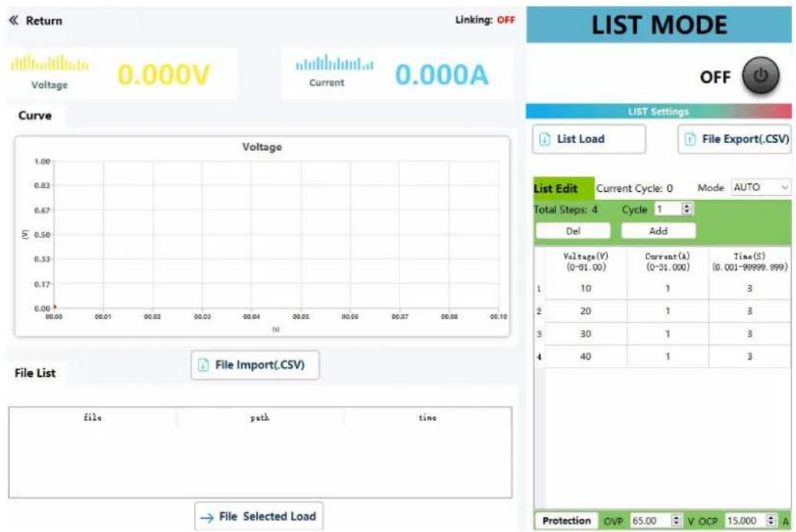The width and height of the screenshot is (796, 532).
Task: Select the Cycle value input field
Action: point(668,209)
